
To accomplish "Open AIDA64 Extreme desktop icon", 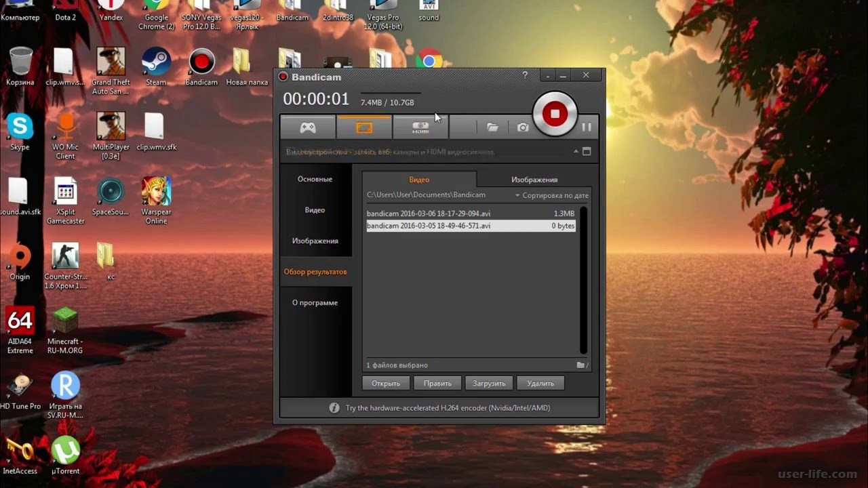I will (20, 331).
